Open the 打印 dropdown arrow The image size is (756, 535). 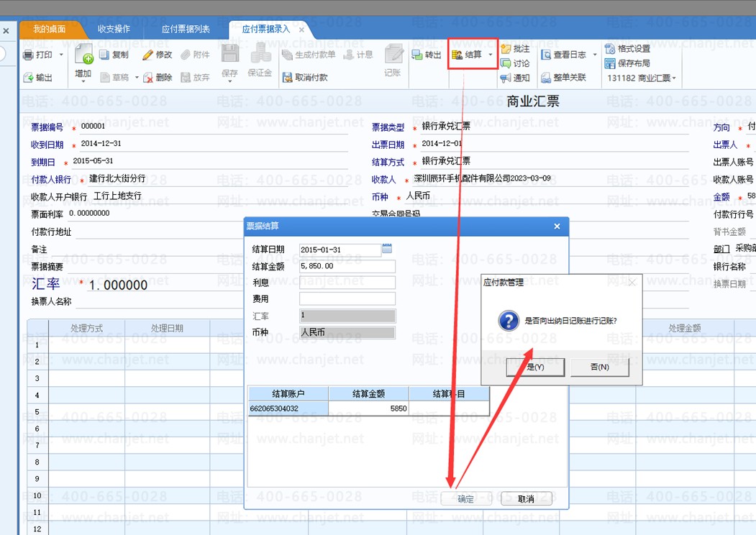coord(61,55)
